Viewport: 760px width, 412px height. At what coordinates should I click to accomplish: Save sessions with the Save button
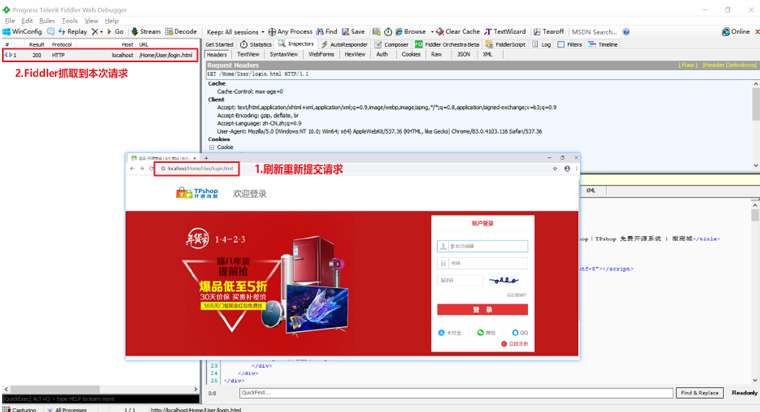pyautogui.click(x=353, y=32)
